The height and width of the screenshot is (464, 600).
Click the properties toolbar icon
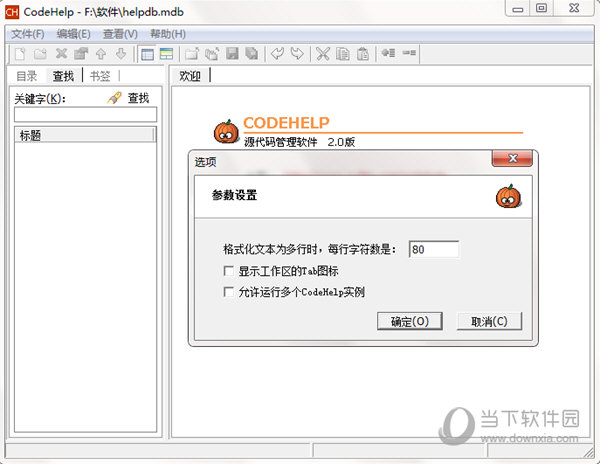pyautogui.click(x=81, y=54)
